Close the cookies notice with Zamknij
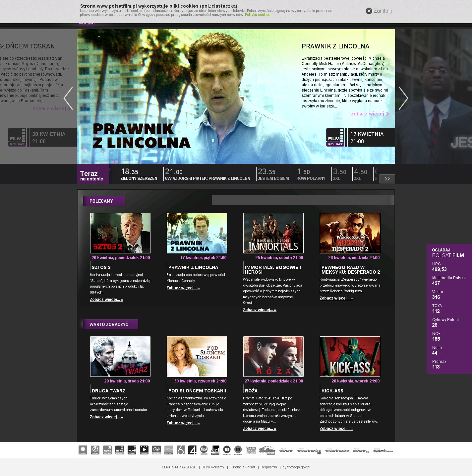 [379, 11]
